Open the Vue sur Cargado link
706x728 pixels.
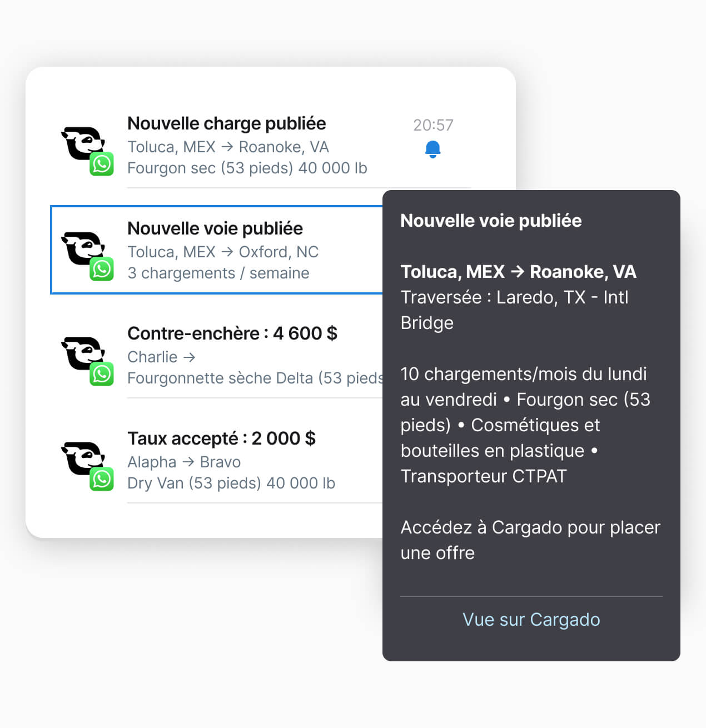531,620
